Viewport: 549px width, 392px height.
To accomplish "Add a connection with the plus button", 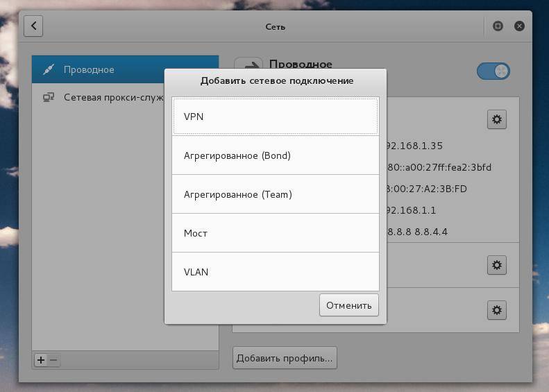I will 41,360.
